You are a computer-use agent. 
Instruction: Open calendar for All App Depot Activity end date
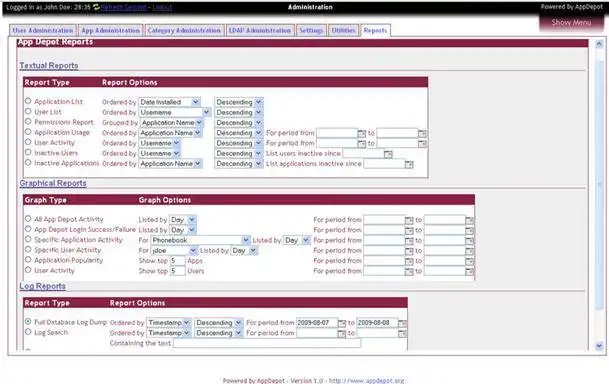(469, 220)
